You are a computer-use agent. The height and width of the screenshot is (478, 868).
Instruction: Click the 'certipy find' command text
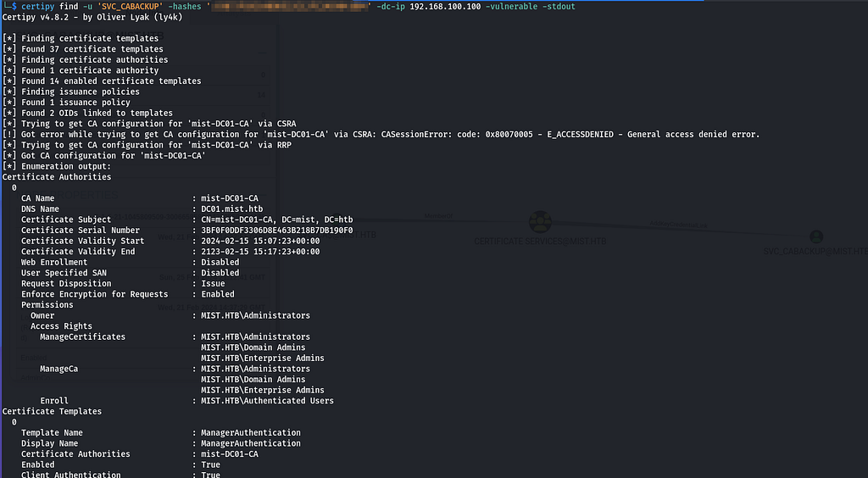tap(50, 7)
